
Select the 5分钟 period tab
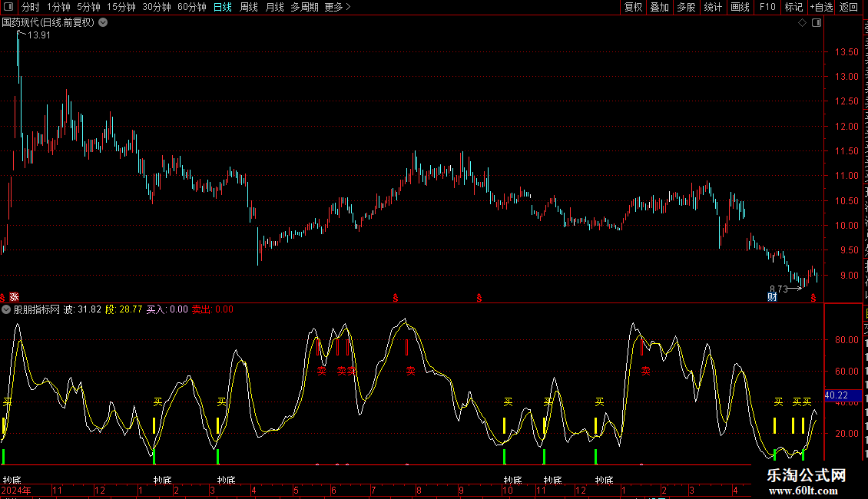click(88, 7)
